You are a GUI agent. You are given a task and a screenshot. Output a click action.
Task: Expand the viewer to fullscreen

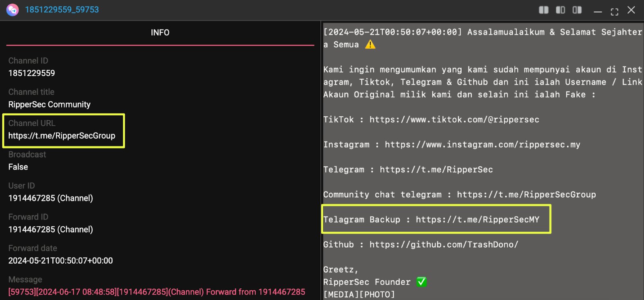tap(614, 11)
